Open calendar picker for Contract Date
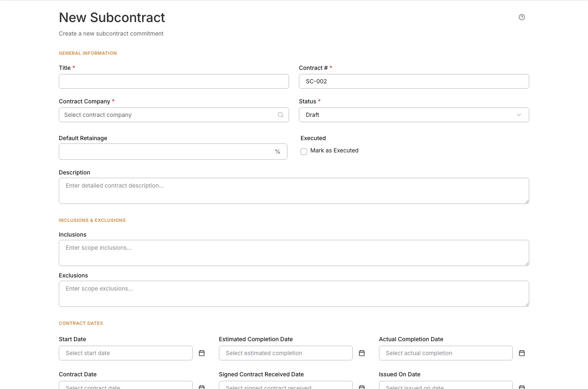 click(x=202, y=387)
